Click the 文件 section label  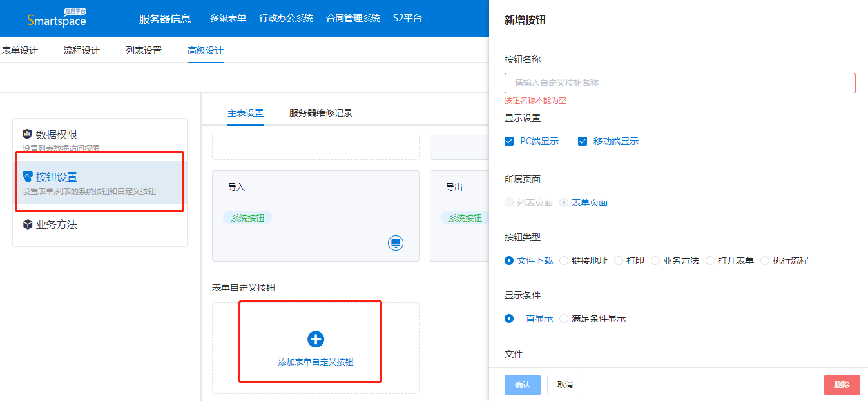coord(514,354)
